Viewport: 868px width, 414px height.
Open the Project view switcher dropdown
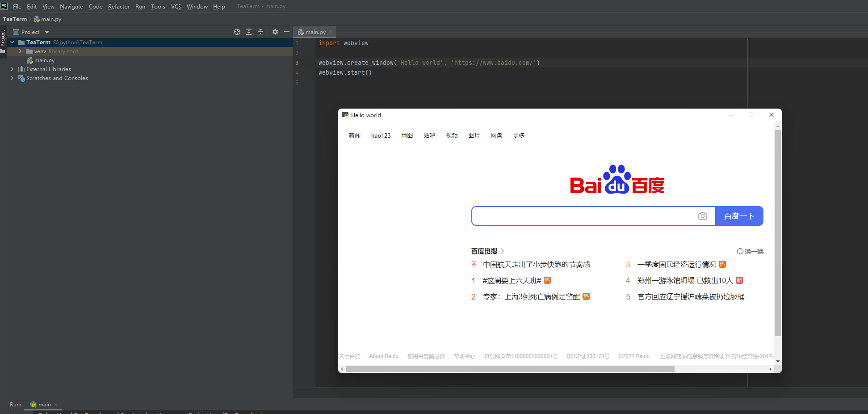click(46, 32)
